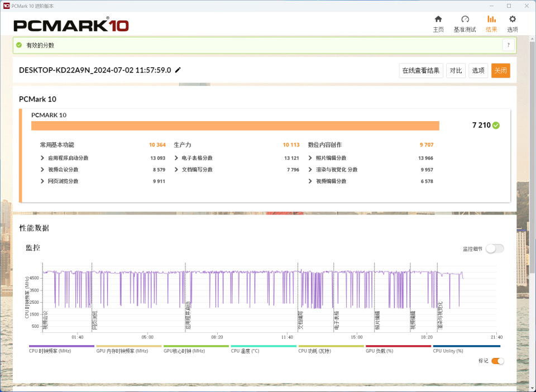The height and width of the screenshot is (392, 536).
Task: Click the 性能数据 section heading
Action: pyautogui.click(x=34, y=228)
